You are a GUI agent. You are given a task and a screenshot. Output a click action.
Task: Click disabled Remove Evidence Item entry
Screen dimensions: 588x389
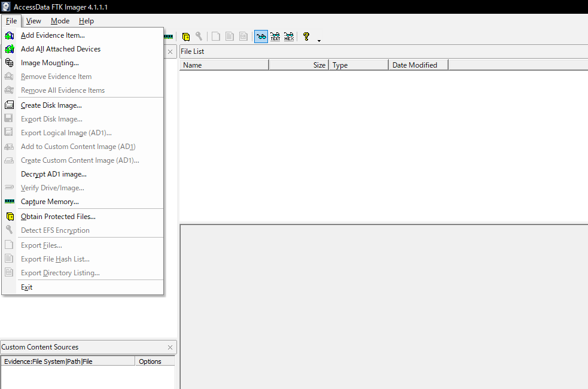[x=83, y=77]
